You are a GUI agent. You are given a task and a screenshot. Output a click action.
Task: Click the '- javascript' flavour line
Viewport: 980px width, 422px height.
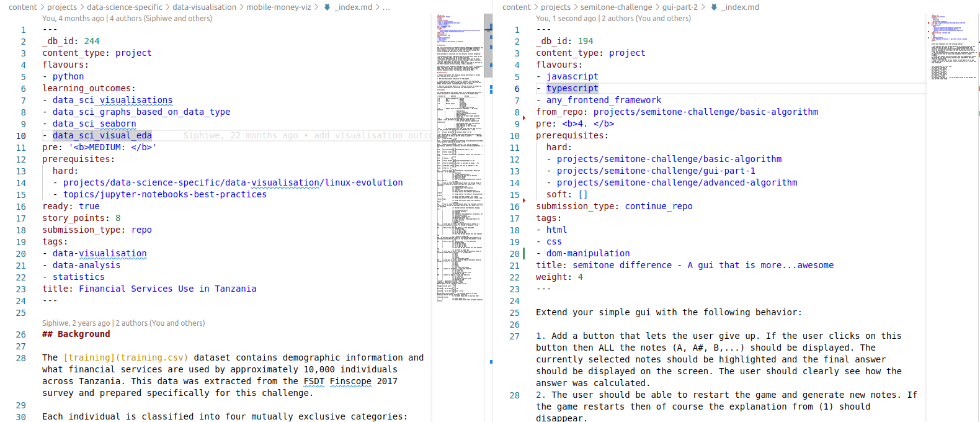(567, 76)
